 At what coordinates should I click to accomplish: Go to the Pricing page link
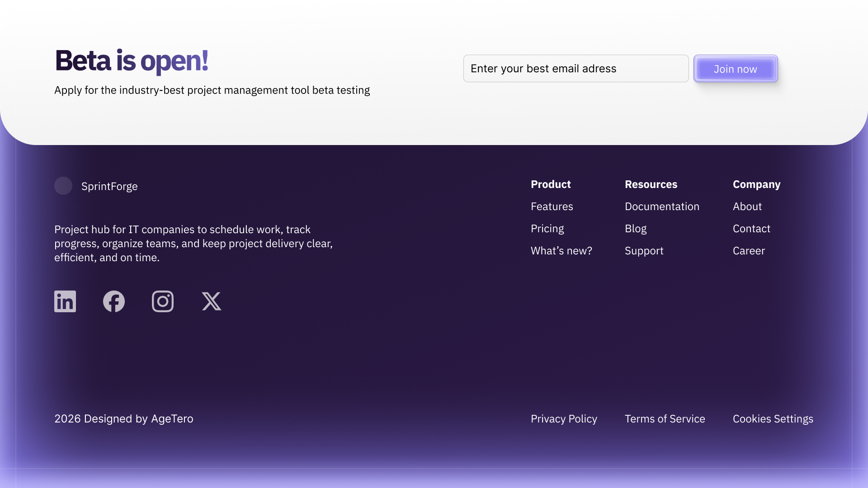click(x=547, y=229)
